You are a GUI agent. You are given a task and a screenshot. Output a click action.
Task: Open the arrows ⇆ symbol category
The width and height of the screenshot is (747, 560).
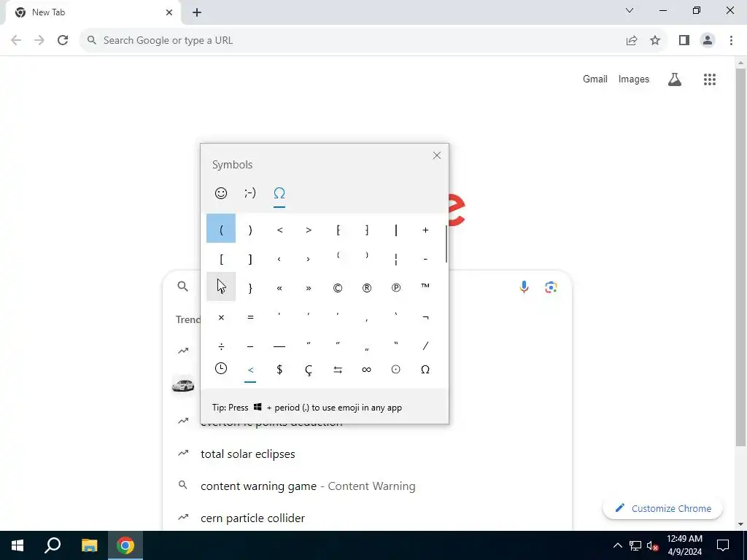pyautogui.click(x=338, y=370)
